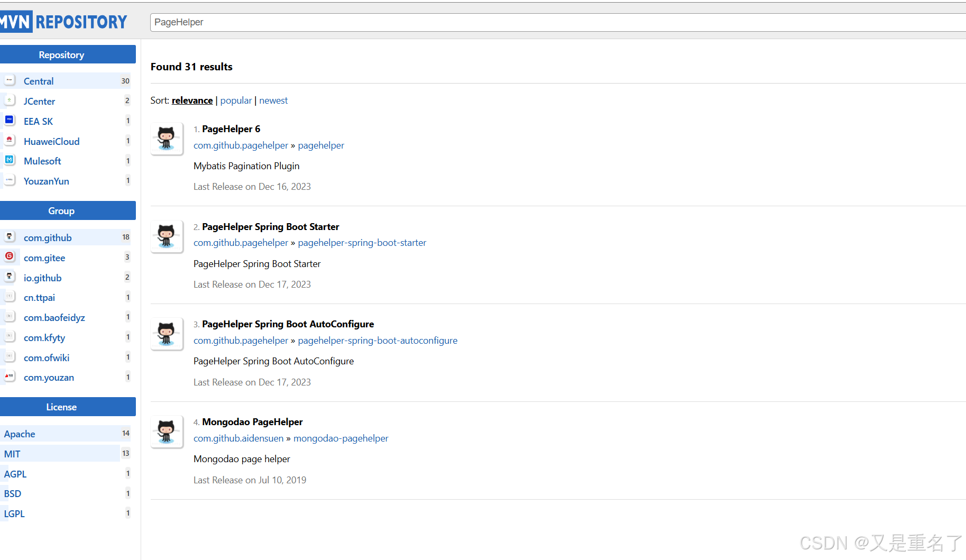The height and width of the screenshot is (560, 966).
Task: Open com.github.pagehelper group link under PageHelper 6
Action: click(x=241, y=145)
